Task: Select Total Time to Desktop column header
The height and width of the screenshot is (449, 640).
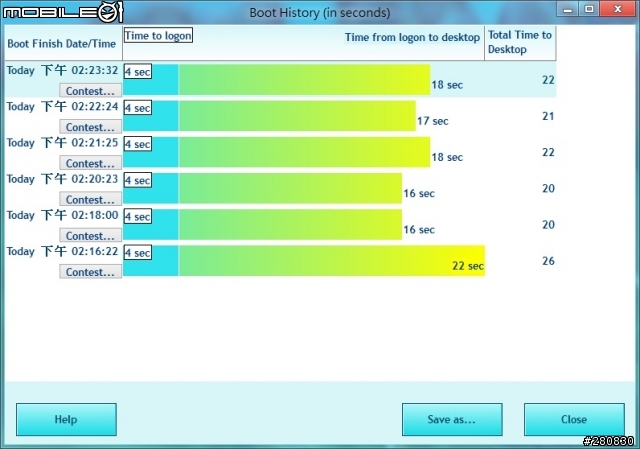Action: click(520, 42)
